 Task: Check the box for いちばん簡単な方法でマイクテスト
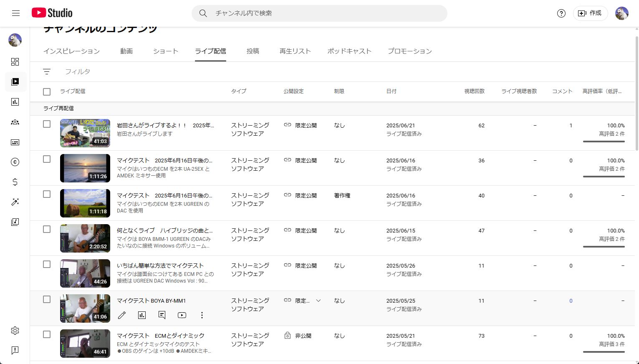pyautogui.click(x=47, y=264)
